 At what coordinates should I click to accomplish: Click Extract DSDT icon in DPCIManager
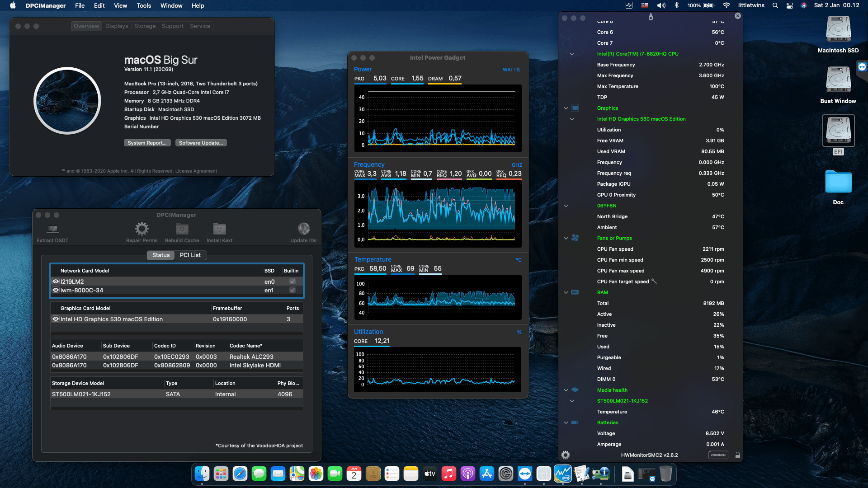click(x=53, y=229)
